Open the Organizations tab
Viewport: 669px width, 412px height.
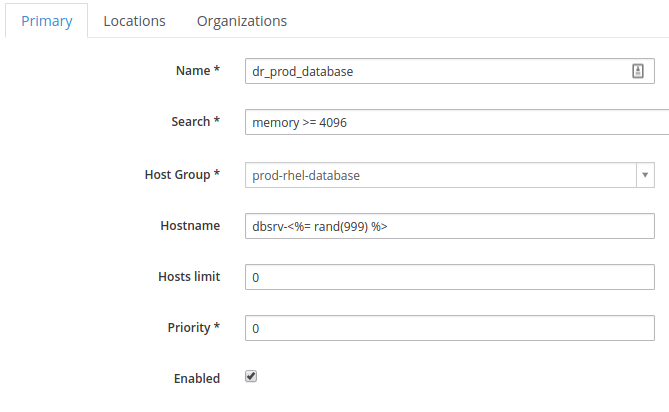pos(242,21)
